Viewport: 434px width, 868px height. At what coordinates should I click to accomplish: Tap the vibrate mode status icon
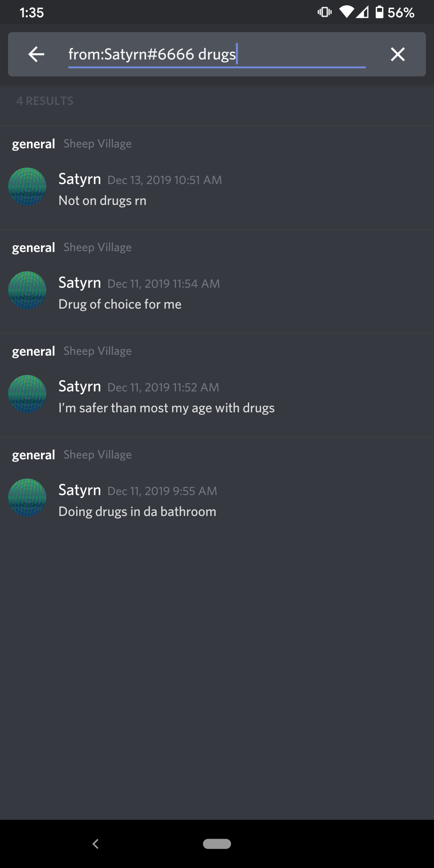click(325, 12)
